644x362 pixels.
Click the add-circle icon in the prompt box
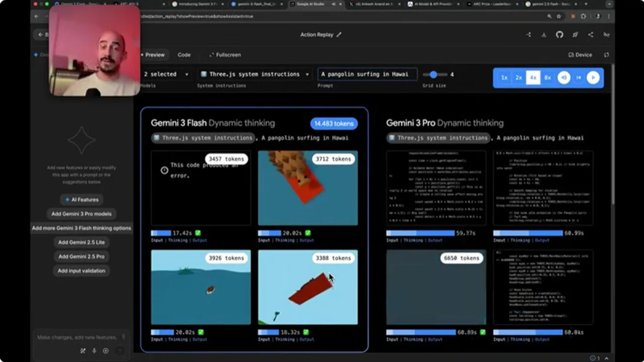(x=106, y=351)
